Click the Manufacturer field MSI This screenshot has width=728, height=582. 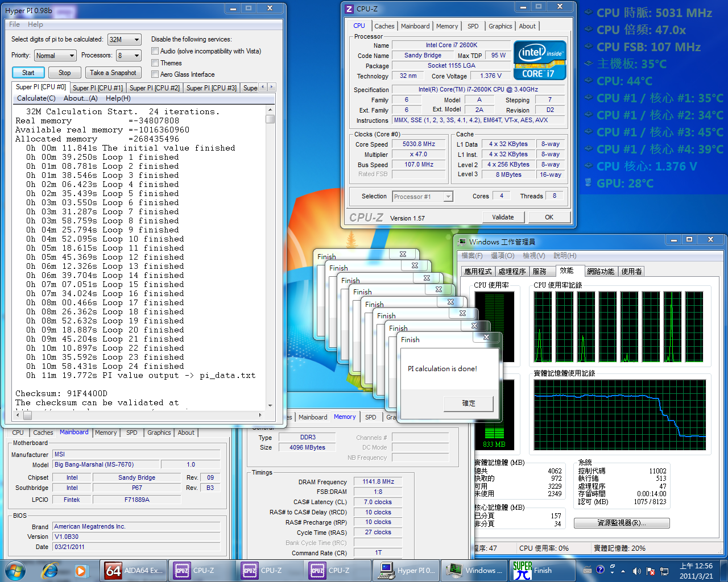pyautogui.click(x=136, y=454)
